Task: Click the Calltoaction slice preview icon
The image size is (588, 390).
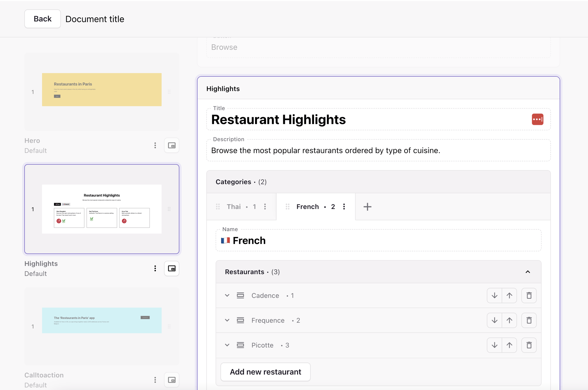Action: (x=172, y=380)
